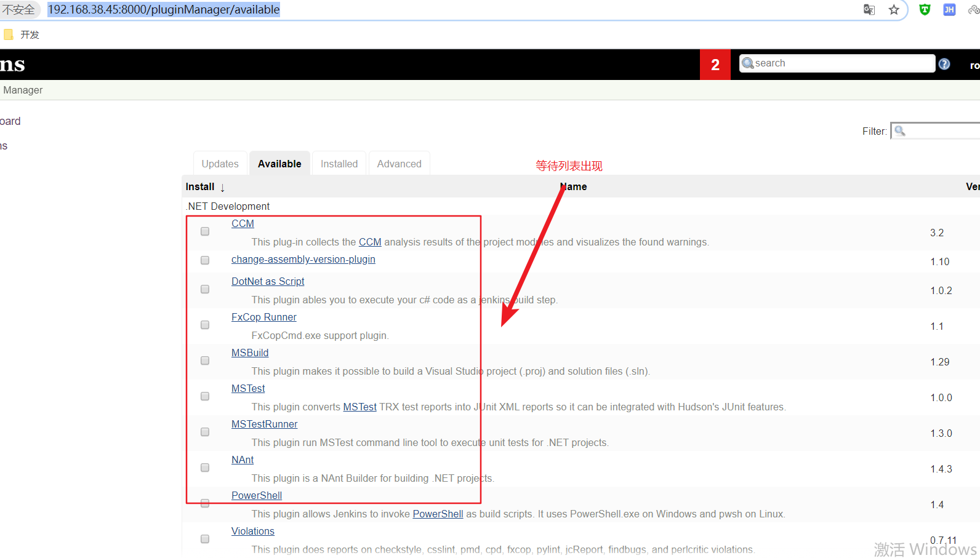
Task: Sort plugins by Name column
Action: pos(574,186)
